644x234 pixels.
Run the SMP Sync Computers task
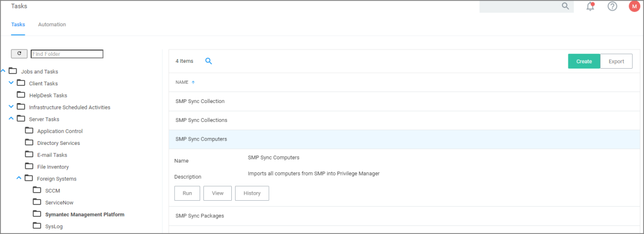coord(187,193)
